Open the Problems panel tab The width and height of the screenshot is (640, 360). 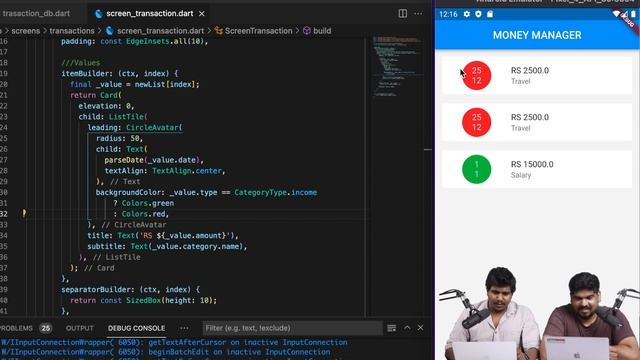click(x=16, y=328)
